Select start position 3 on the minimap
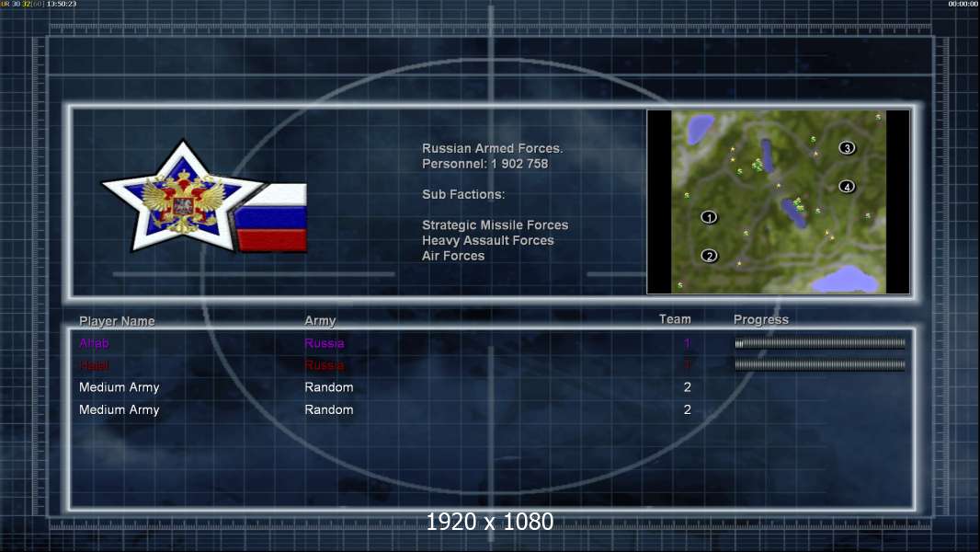The width and height of the screenshot is (980, 552). tap(847, 148)
